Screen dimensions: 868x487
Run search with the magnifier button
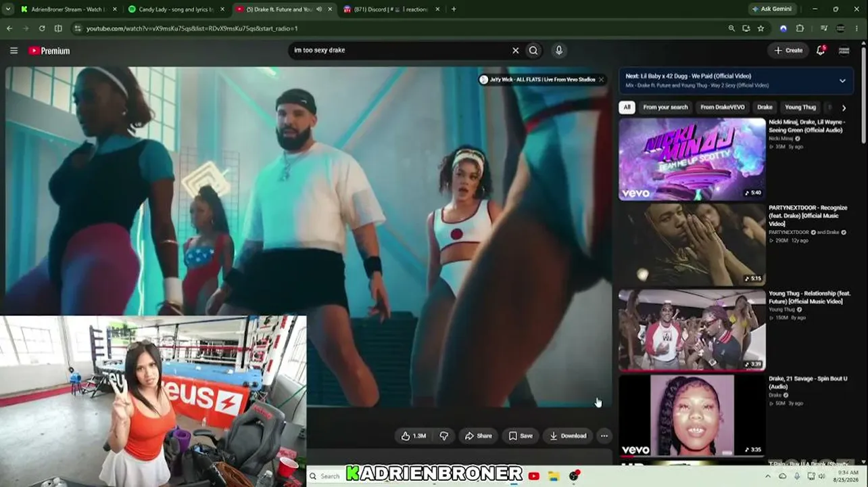533,50
